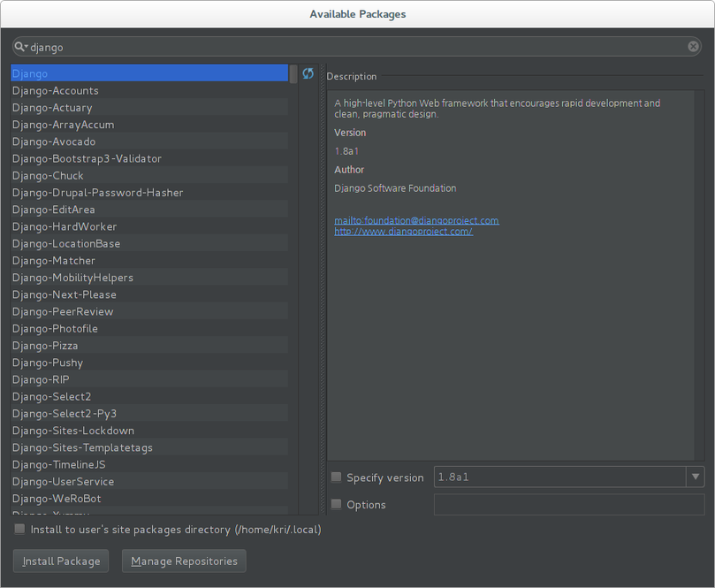The height and width of the screenshot is (588, 715).
Task: Select Django-Bootstrap3-Validator package
Action: [x=149, y=158]
